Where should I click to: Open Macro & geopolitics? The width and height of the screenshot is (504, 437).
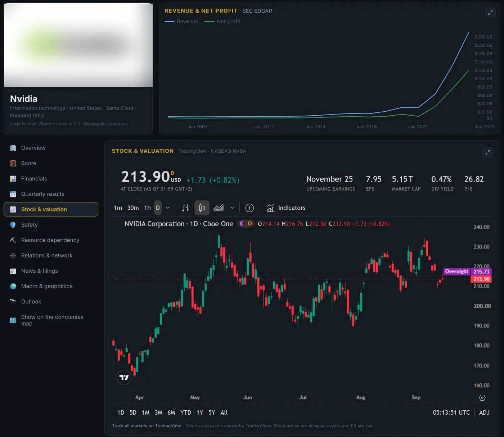point(51,286)
